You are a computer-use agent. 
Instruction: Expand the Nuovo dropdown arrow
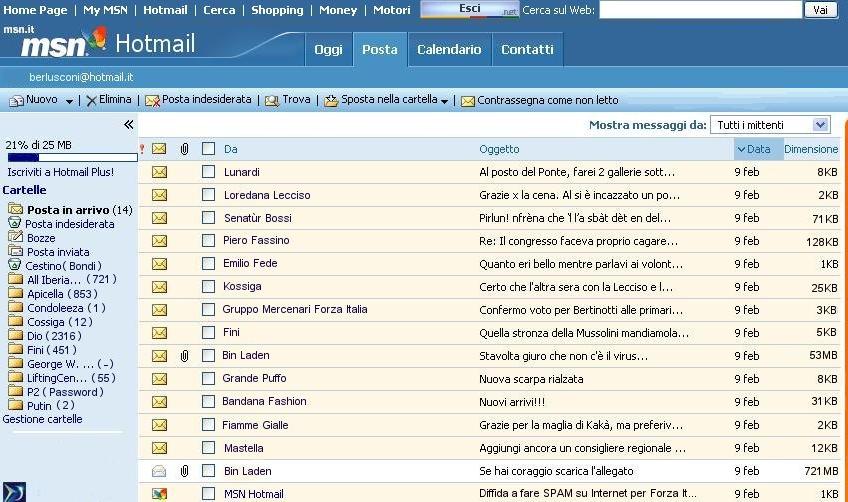point(69,101)
